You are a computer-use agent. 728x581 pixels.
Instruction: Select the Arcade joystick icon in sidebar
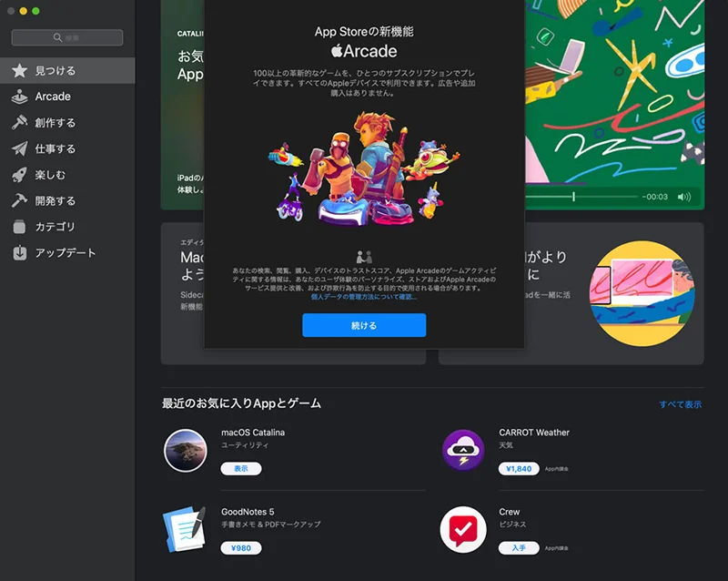point(19,97)
